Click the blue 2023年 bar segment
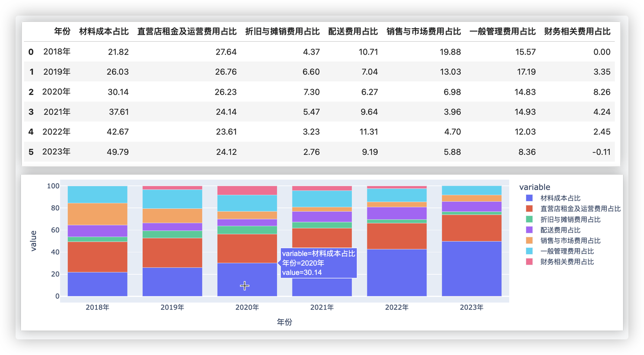 tap(471, 269)
